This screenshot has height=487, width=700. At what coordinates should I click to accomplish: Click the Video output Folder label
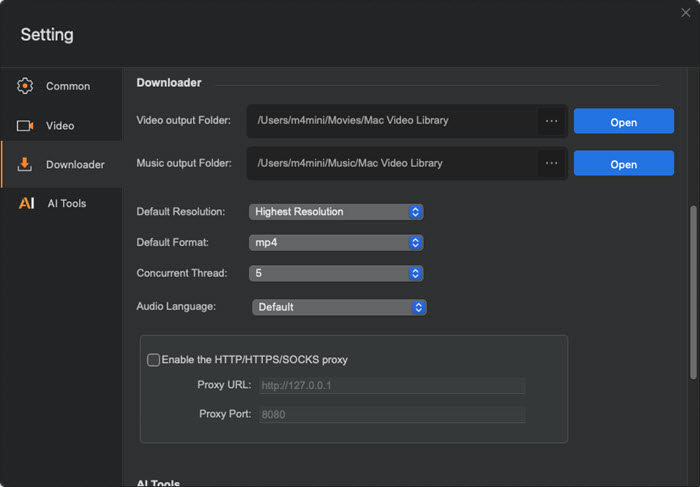(x=183, y=121)
